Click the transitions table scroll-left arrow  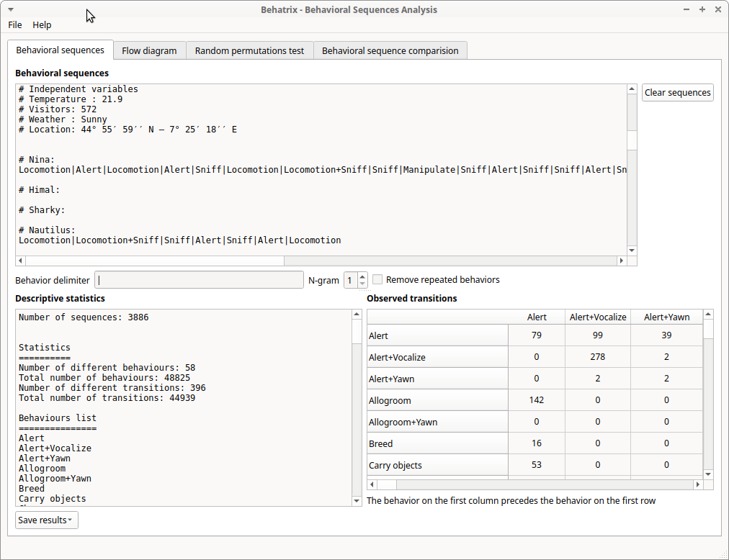coord(372,484)
